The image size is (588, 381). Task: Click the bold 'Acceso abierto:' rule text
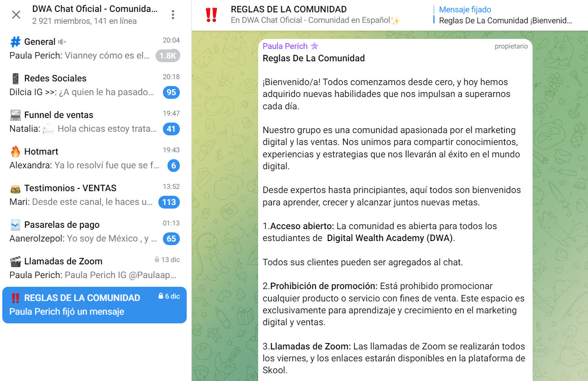click(302, 226)
